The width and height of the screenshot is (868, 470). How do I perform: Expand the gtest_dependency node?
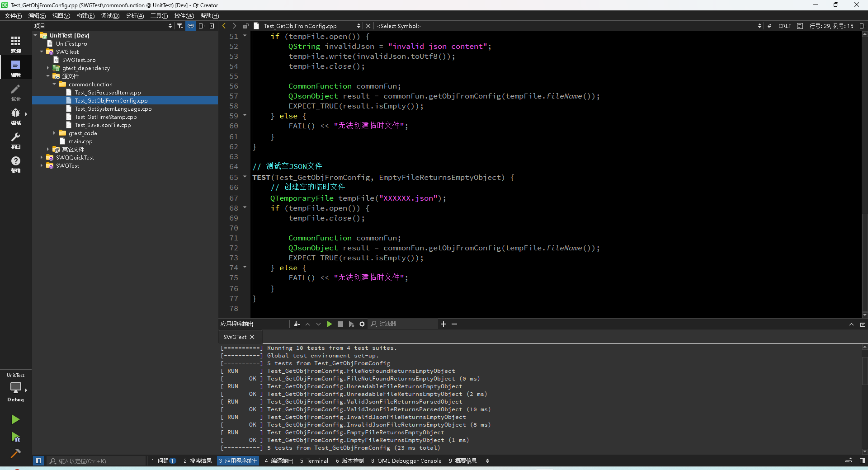coord(48,68)
